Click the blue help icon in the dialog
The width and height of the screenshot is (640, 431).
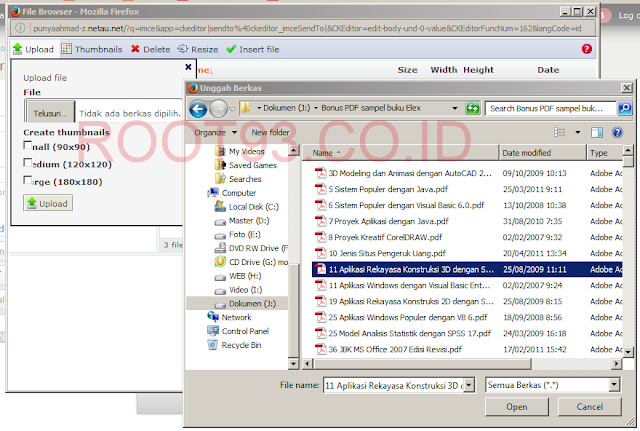[x=617, y=132]
